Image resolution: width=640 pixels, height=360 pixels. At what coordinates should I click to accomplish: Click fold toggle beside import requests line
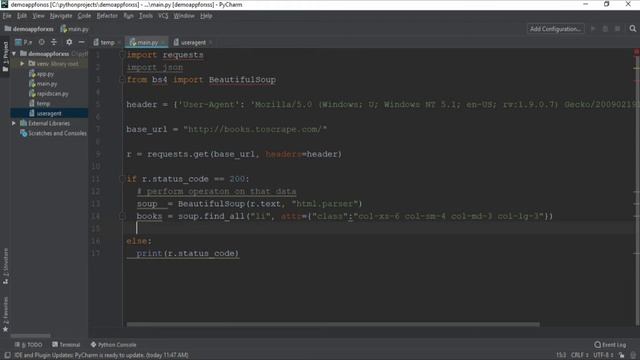122,55
